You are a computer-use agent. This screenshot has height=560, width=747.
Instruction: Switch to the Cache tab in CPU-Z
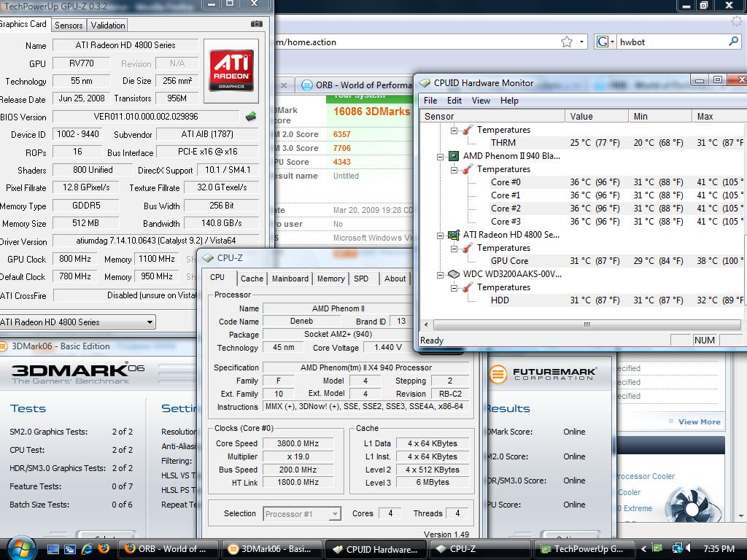point(252,279)
